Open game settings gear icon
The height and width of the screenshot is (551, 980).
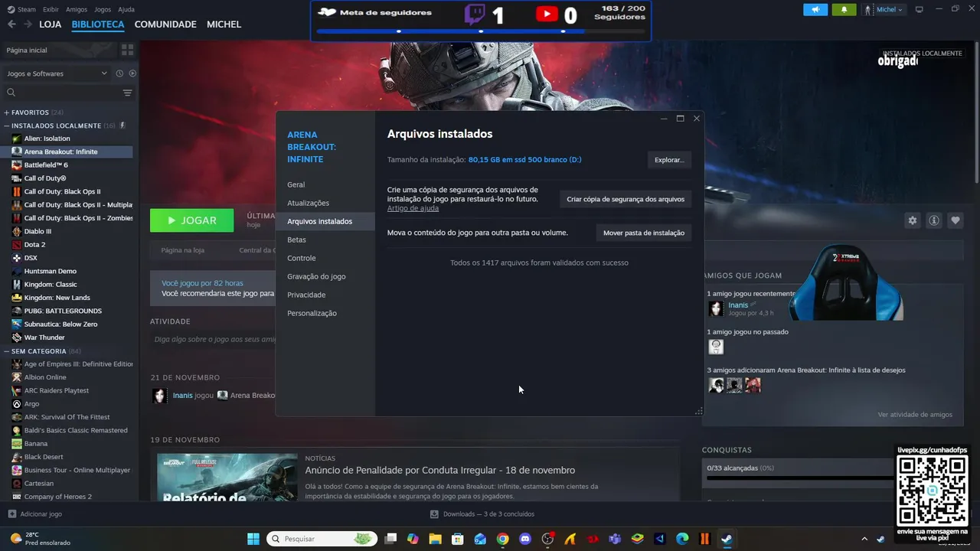(x=912, y=220)
